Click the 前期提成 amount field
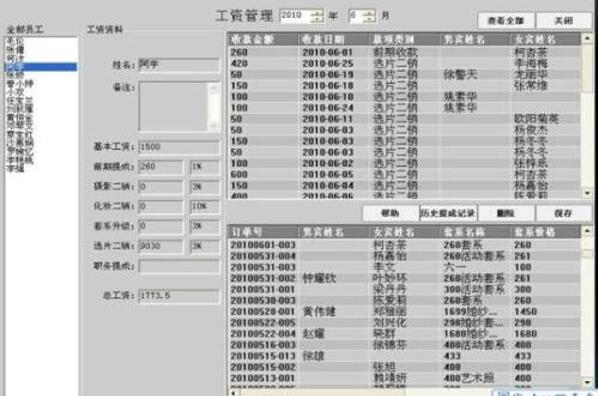 click(161, 167)
